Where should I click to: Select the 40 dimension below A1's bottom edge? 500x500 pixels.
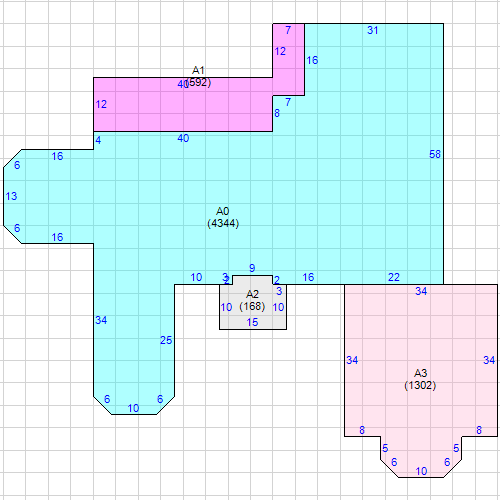(183, 138)
